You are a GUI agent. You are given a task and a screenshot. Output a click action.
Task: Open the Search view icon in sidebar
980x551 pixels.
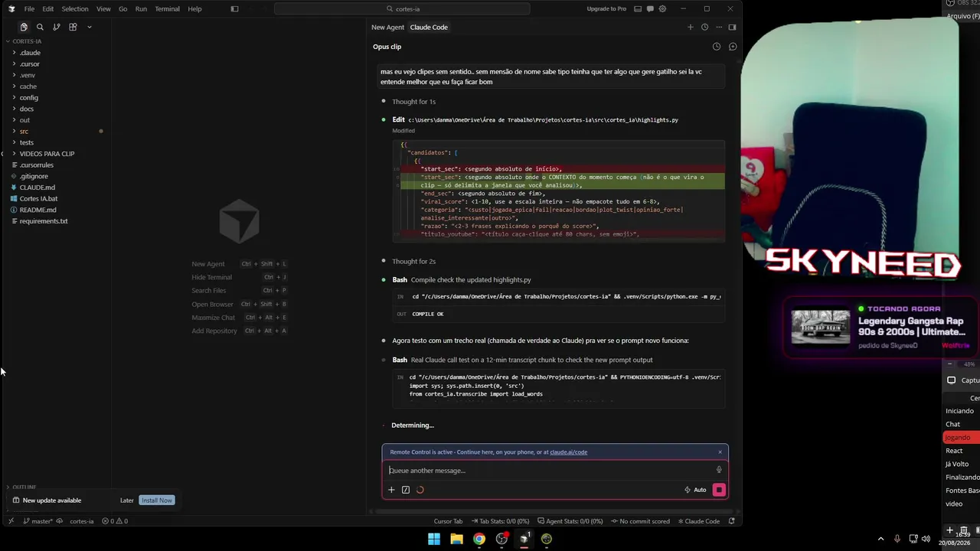click(x=40, y=27)
